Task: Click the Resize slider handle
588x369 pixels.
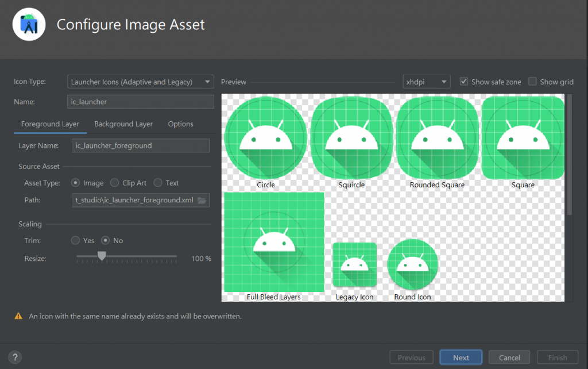Action: pos(102,256)
